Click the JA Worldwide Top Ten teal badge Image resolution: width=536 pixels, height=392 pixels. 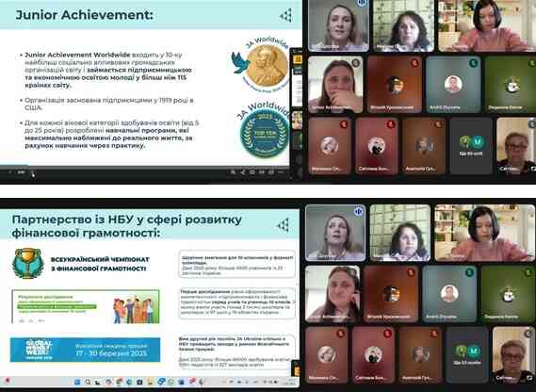264,133
